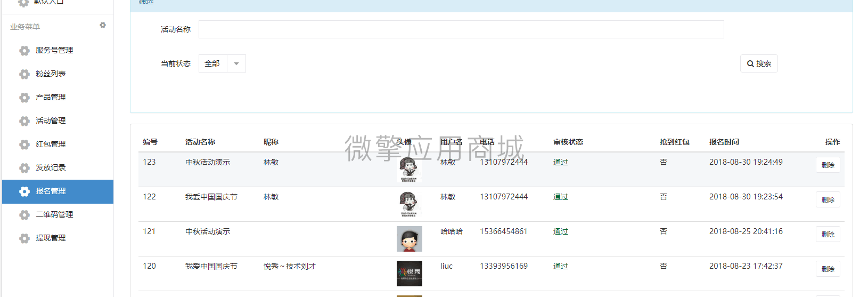Open 活动管理 in the sidebar
The height and width of the screenshot is (297, 868).
pos(51,121)
